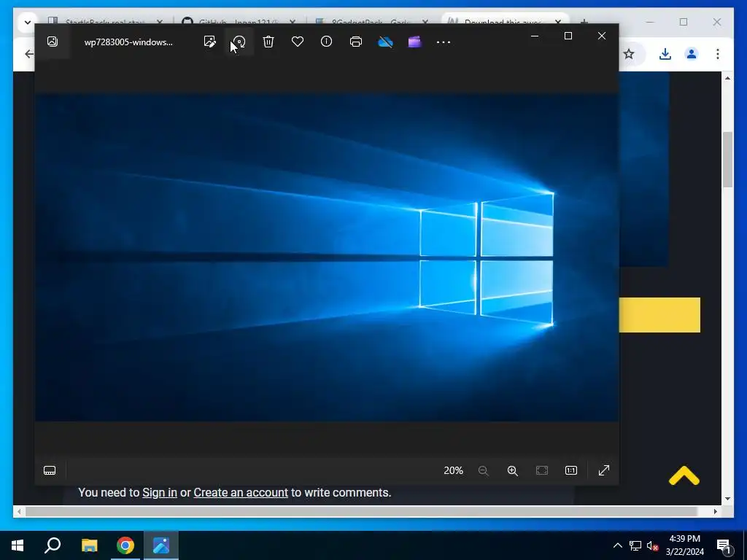Print the image using the printer icon

pyautogui.click(x=356, y=42)
